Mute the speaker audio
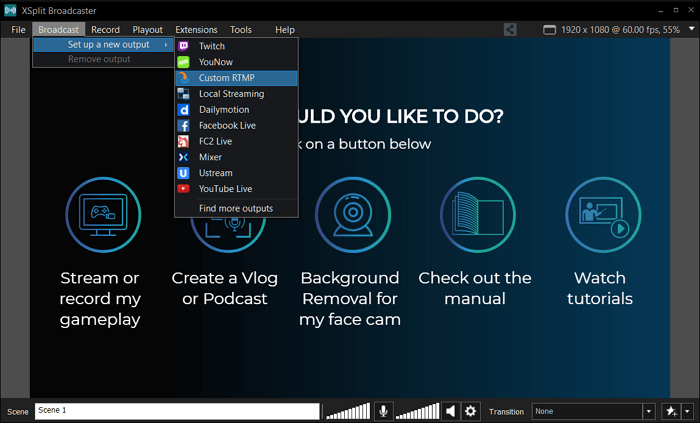This screenshot has height=423, width=700. tap(450, 411)
